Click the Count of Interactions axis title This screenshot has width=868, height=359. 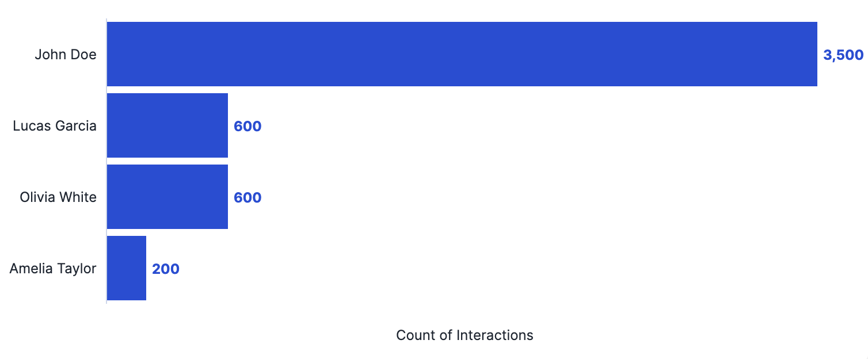tap(465, 335)
